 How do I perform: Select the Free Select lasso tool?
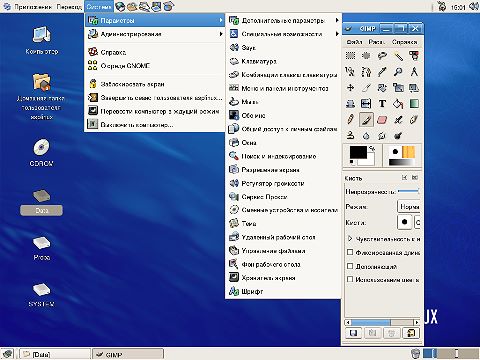click(382, 56)
